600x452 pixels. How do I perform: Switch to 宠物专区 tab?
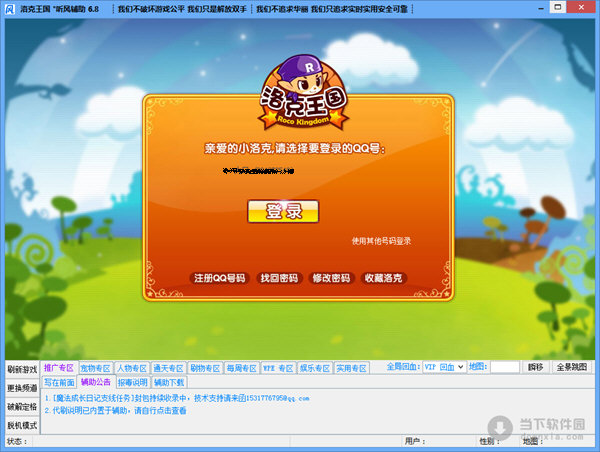pyautogui.click(x=96, y=368)
